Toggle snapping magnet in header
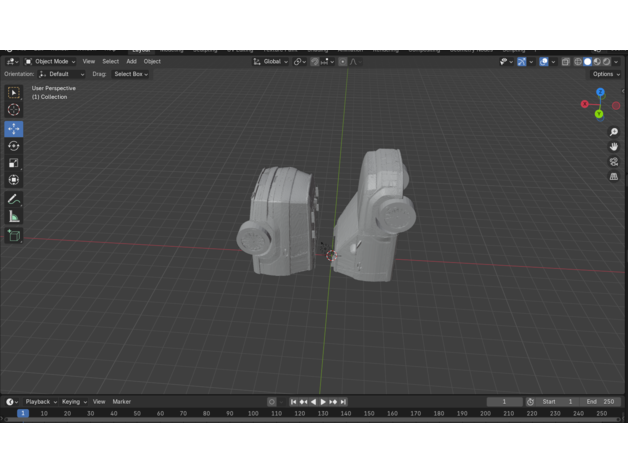The image size is (628, 472). click(314, 62)
